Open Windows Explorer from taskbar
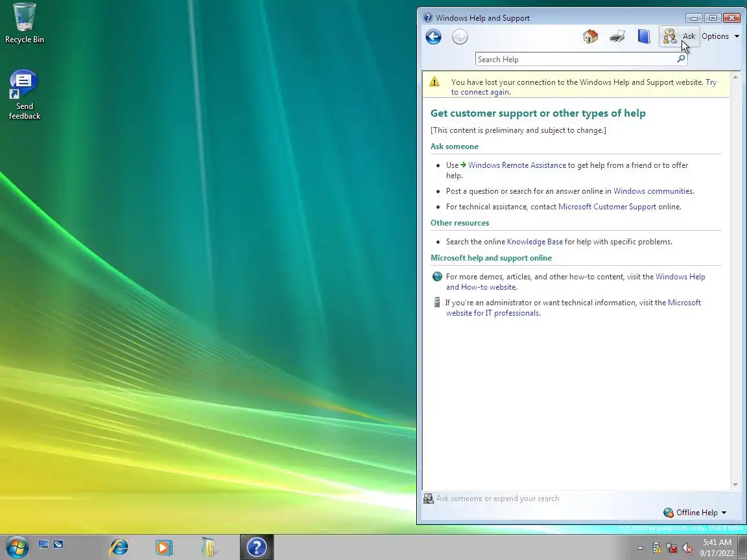 coord(209,547)
